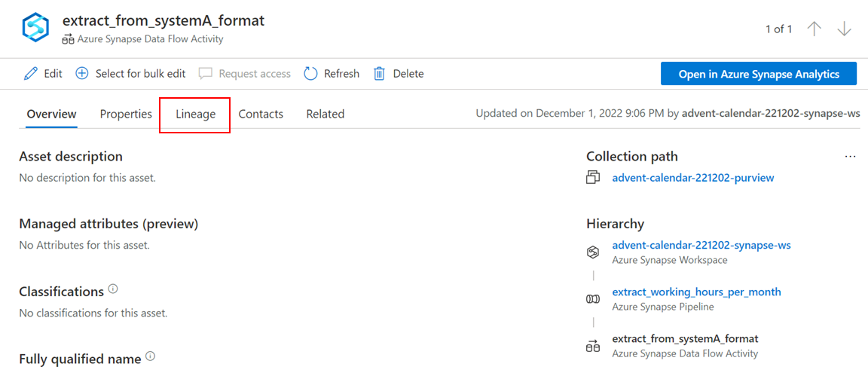The width and height of the screenshot is (868, 373).
Task: Click the Data Flow Activity type icon under title
Action: coord(68,39)
